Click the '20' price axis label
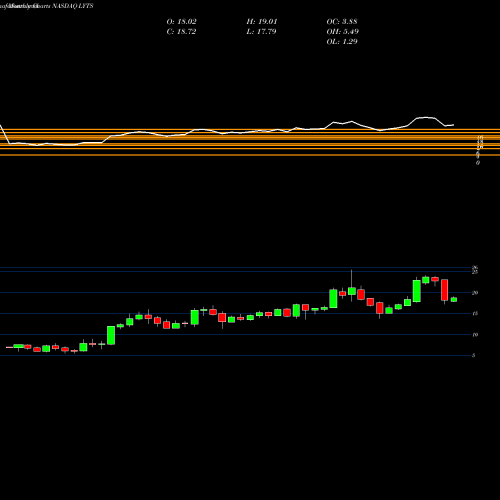 pos(475,293)
